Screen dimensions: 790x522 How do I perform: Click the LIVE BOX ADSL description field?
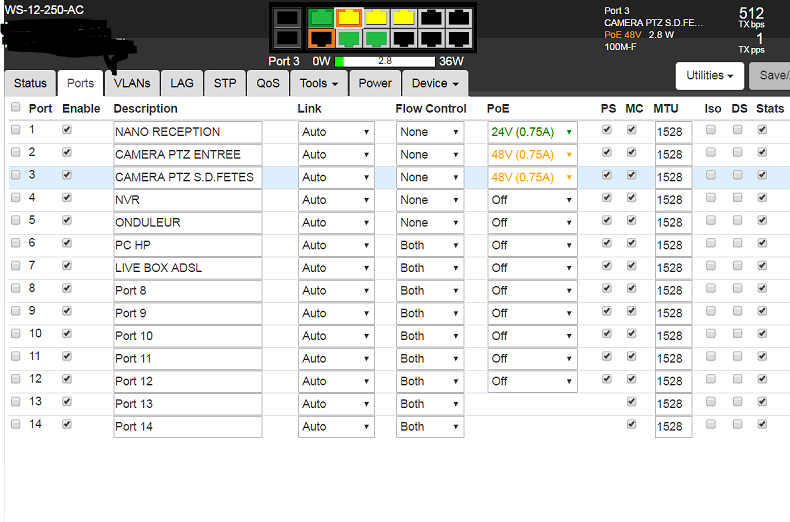coord(187,268)
